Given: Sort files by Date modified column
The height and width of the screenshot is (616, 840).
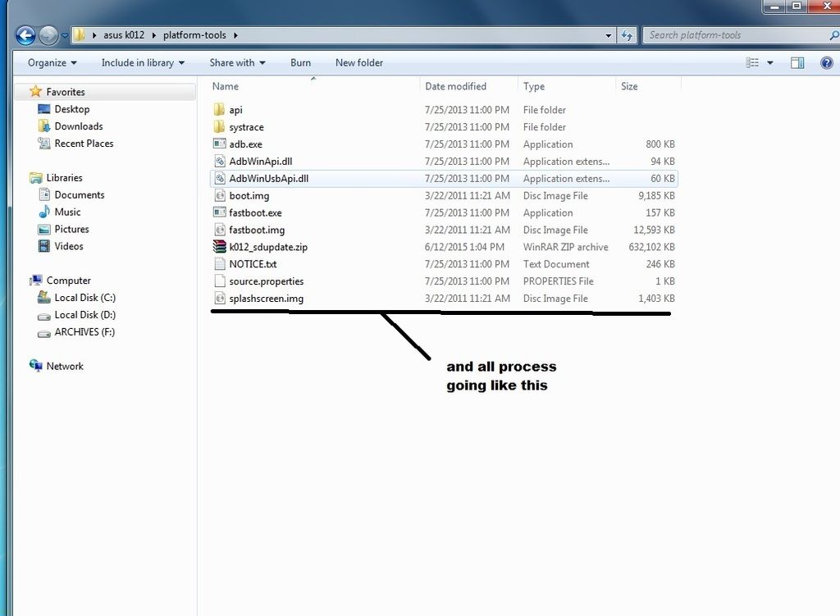Looking at the screenshot, I should point(455,86).
